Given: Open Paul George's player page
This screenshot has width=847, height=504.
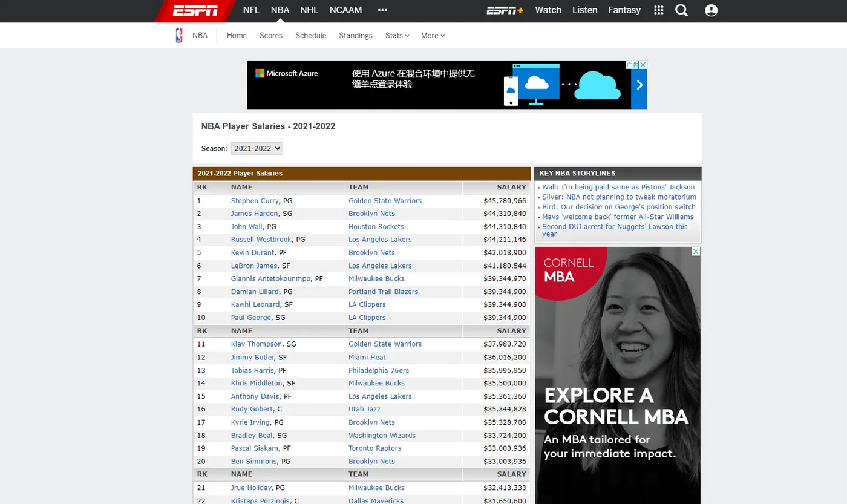Looking at the screenshot, I should click(x=251, y=318).
